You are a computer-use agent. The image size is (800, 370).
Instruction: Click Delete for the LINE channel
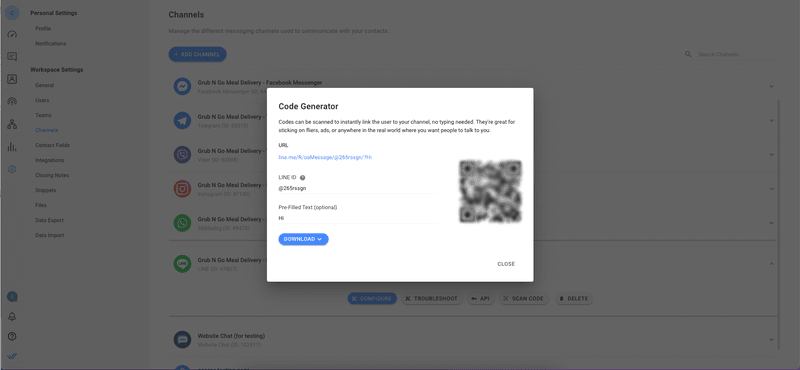point(574,299)
